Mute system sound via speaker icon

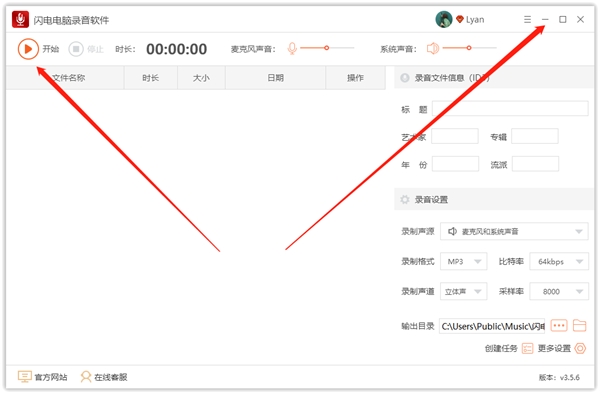pyautogui.click(x=433, y=49)
